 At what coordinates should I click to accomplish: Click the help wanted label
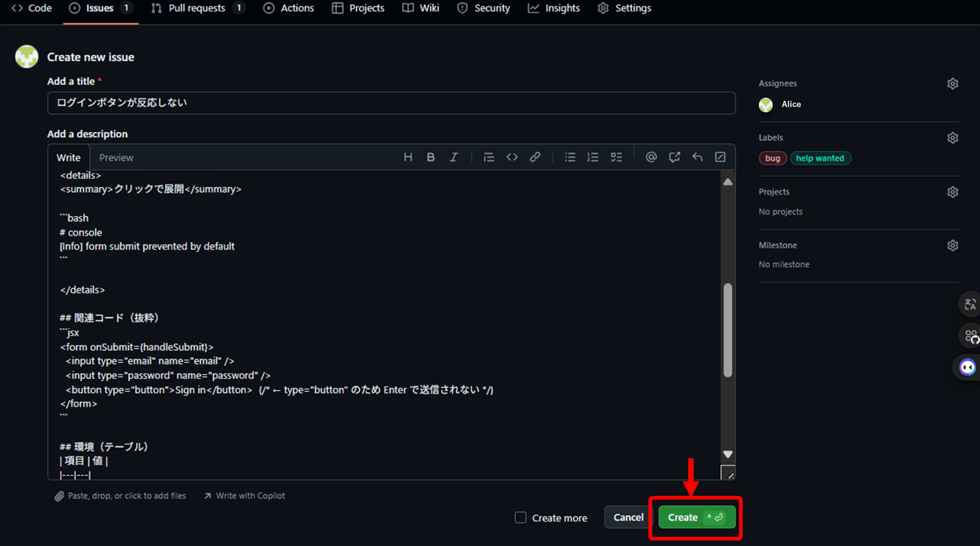[820, 158]
